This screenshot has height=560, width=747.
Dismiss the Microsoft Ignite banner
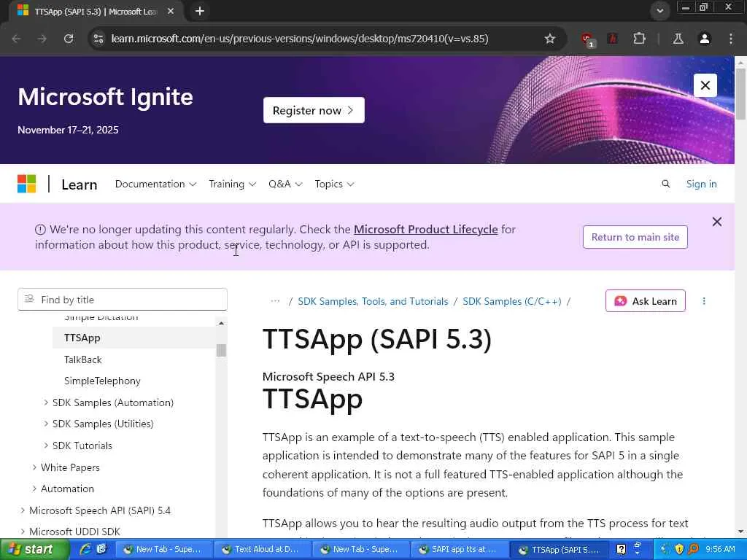pyautogui.click(x=705, y=85)
